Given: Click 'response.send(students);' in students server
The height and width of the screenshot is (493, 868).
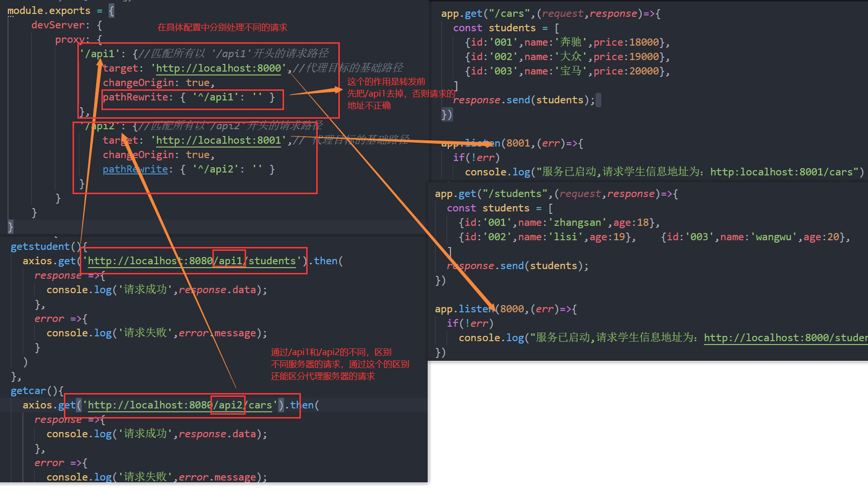Looking at the screenshot, I should click(x=518, y=266).
